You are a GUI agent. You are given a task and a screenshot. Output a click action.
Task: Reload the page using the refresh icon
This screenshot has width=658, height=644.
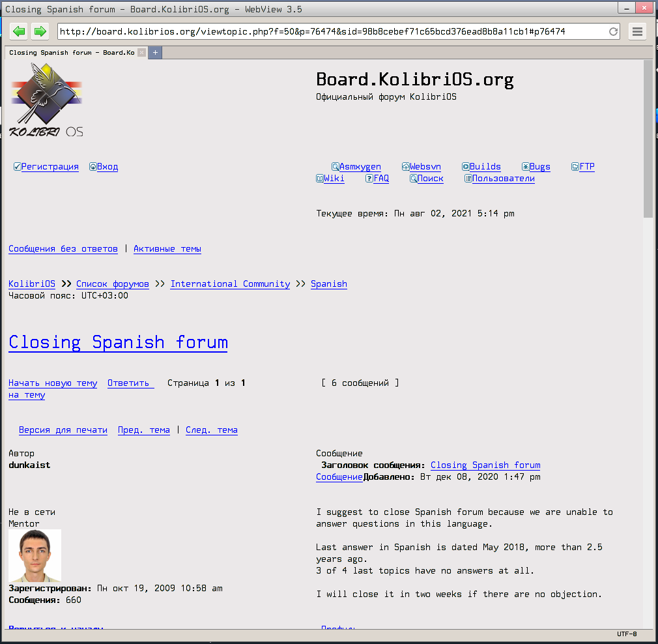tap(613, 31)
